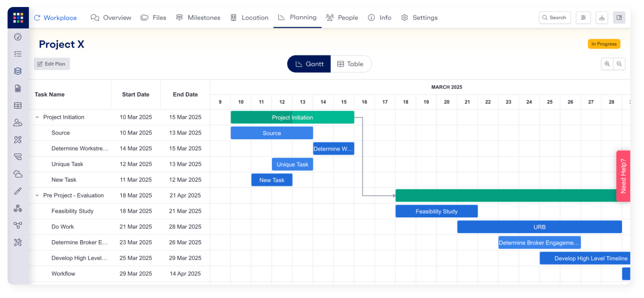Open the pencil-ruler design sidebar icon

(x=18, y=140)
